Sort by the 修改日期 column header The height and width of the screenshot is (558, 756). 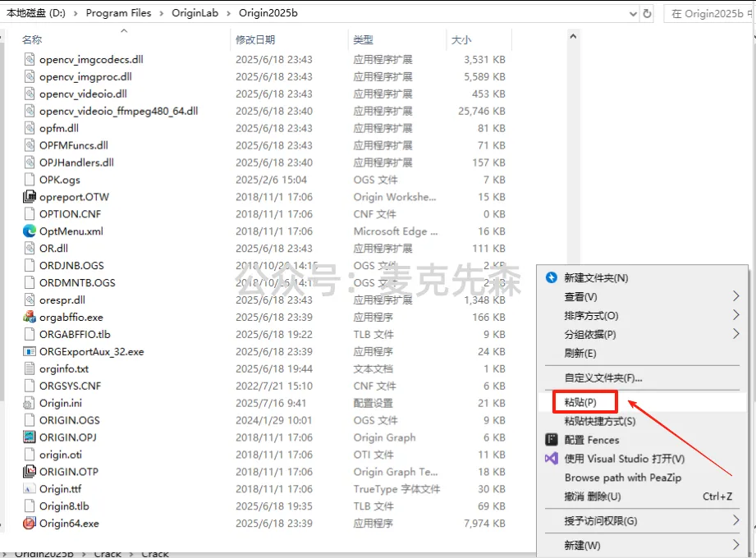click(255, 40)
